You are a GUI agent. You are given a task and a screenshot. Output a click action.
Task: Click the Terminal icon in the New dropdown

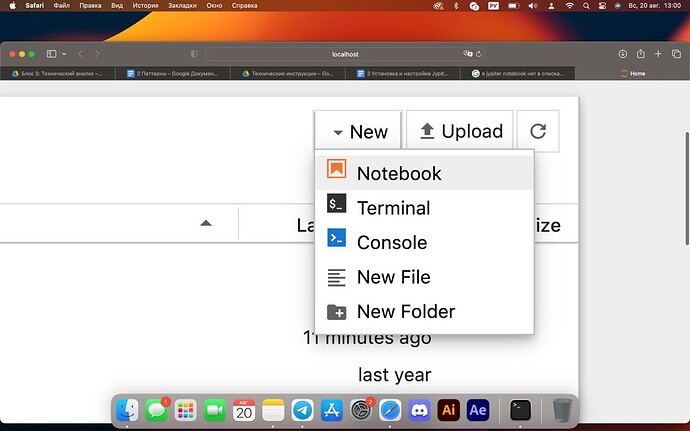click(x=337, y=203)
